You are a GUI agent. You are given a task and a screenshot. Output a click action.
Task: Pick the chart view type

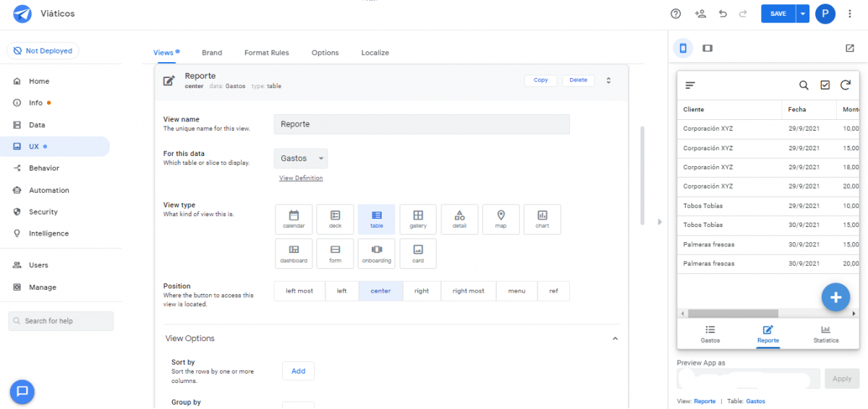pyautogui.click(x=542, y=219)
